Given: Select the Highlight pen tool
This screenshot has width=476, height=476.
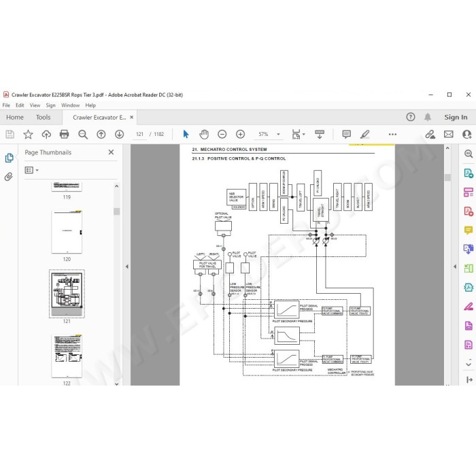Looking at the screenshot, I should 365,134.
